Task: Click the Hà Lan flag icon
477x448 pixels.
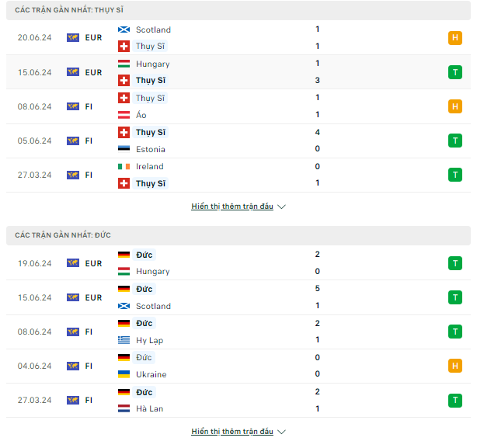Action: 124,408
